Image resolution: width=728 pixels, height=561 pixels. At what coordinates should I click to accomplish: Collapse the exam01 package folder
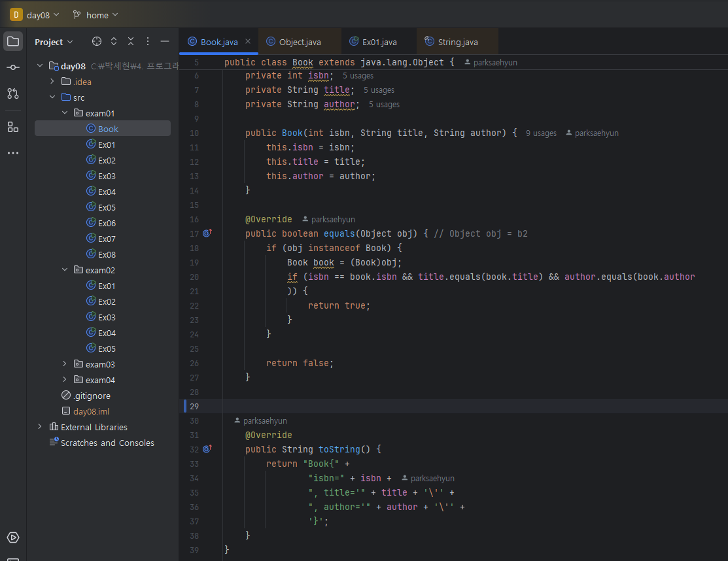[x=65, y=113]
